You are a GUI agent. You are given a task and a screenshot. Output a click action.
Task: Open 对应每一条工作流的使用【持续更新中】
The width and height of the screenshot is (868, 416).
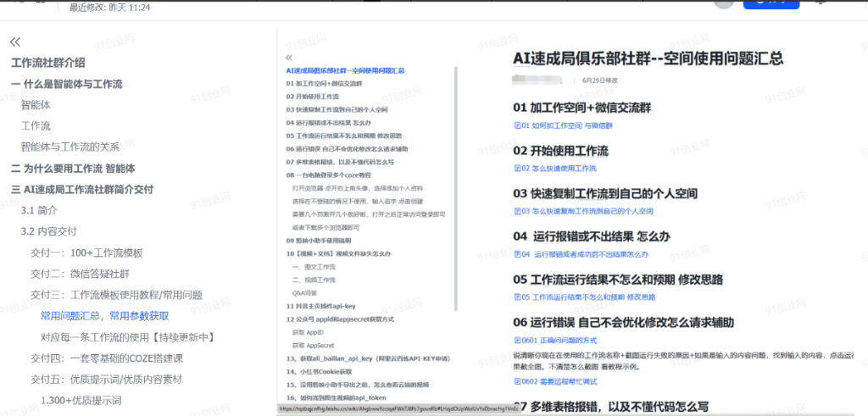tap(127, 337)
